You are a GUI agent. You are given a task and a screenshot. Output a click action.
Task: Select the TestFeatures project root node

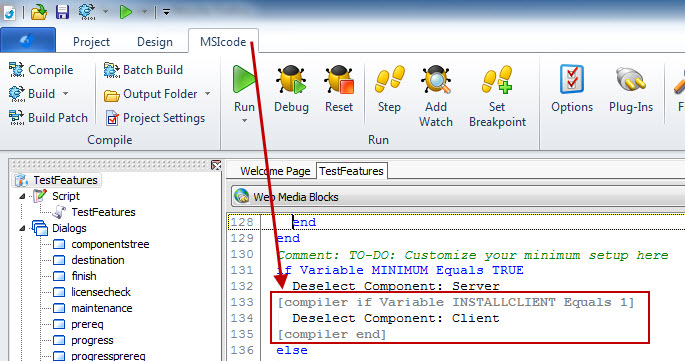pos(57,180)
